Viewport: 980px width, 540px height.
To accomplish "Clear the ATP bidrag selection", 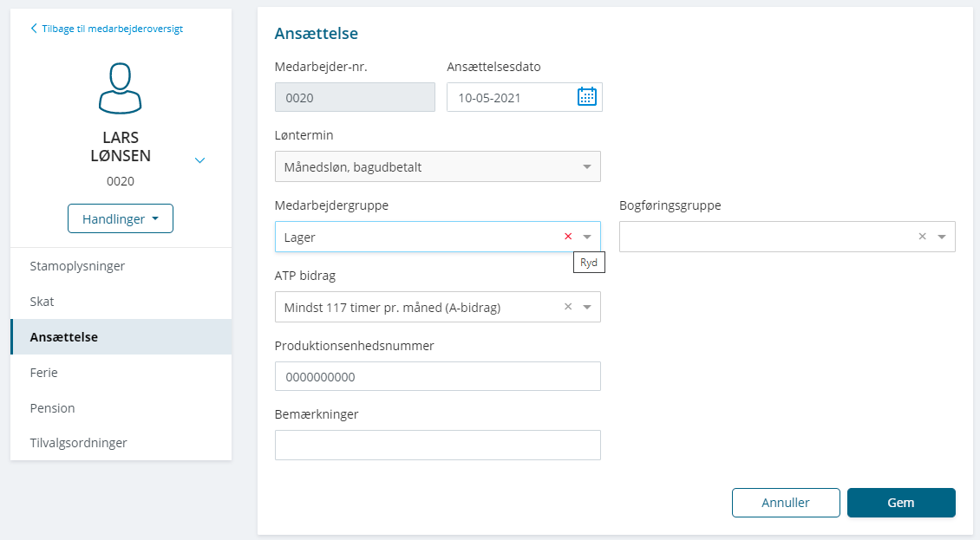I will click(568, 307).
